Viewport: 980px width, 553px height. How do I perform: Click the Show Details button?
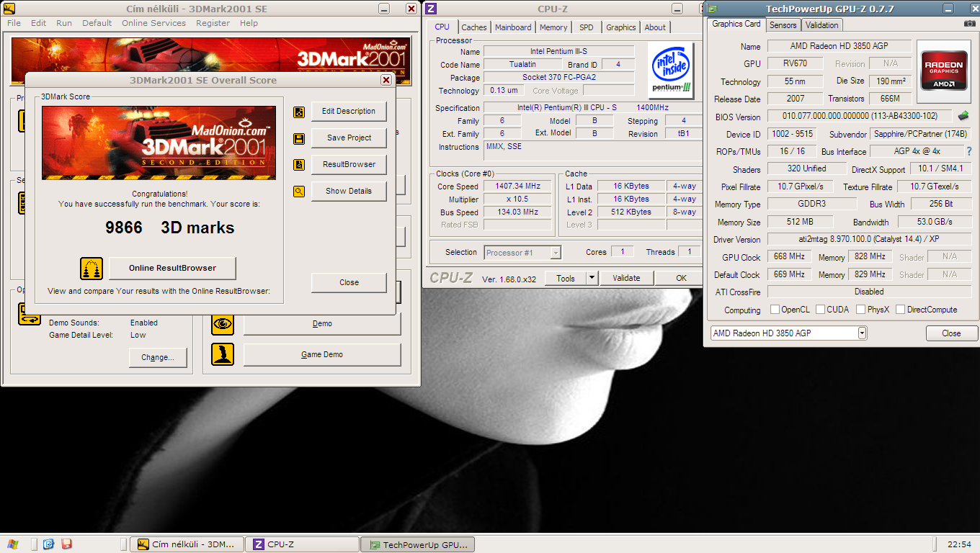349,191
